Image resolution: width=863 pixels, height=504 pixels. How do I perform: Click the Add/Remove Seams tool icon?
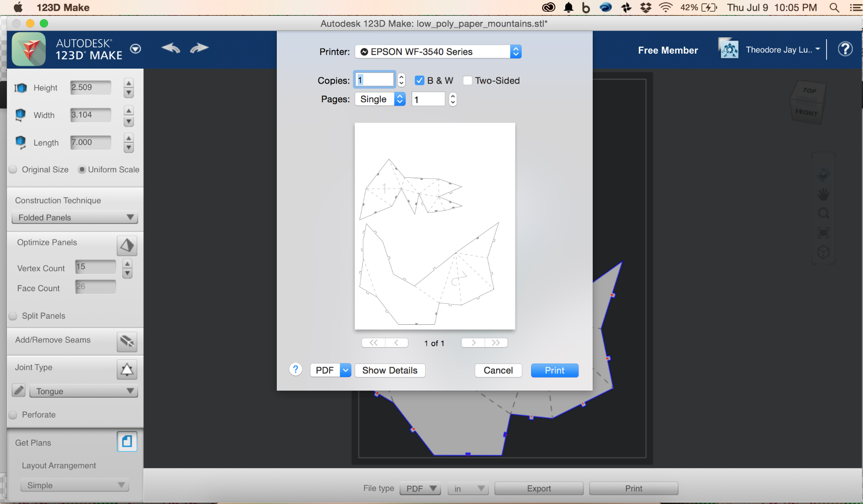pos(127,342)
